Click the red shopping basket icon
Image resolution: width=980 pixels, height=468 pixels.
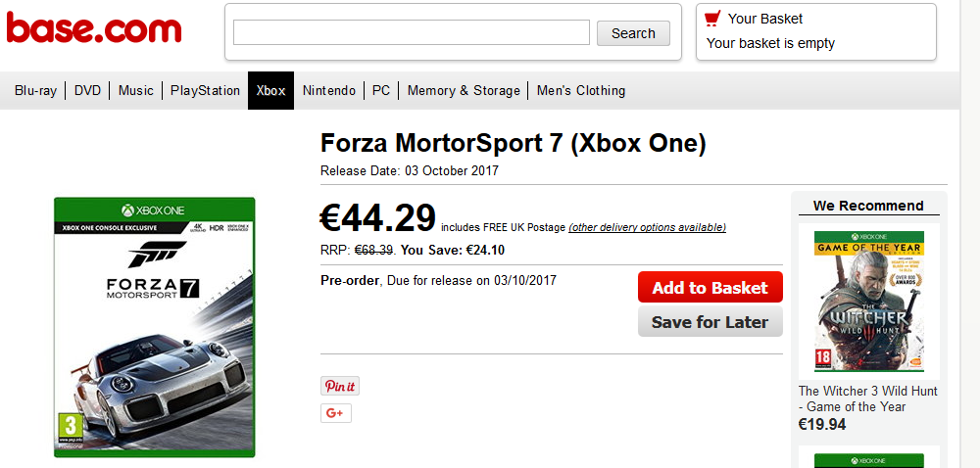coord(712,19)
